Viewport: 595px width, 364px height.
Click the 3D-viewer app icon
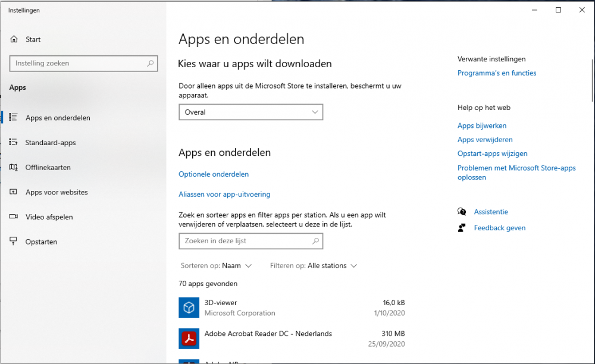click(189, 307)
